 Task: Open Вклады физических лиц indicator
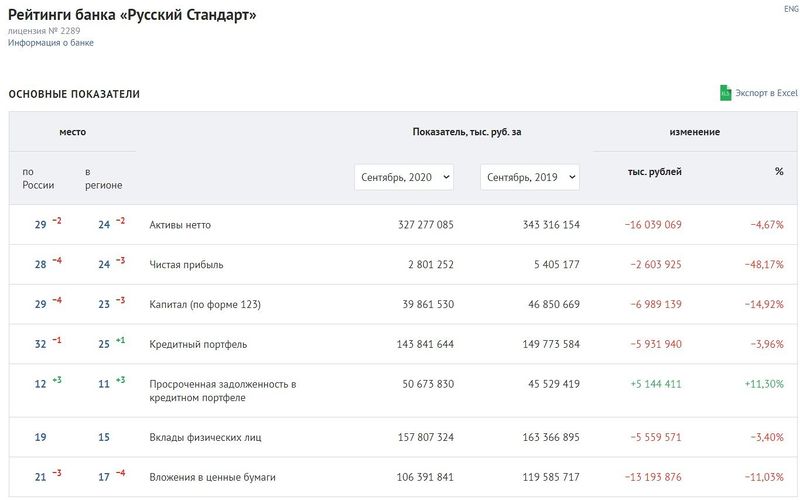pos(205,437)
